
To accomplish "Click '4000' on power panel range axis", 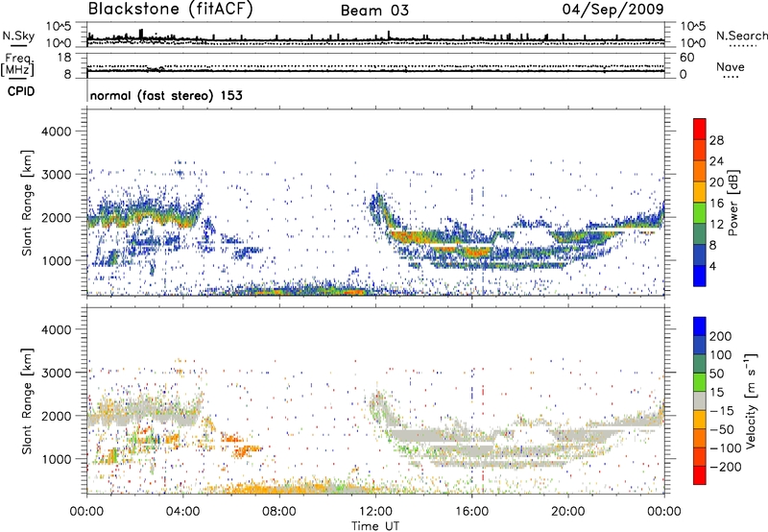I will (56, 132).
